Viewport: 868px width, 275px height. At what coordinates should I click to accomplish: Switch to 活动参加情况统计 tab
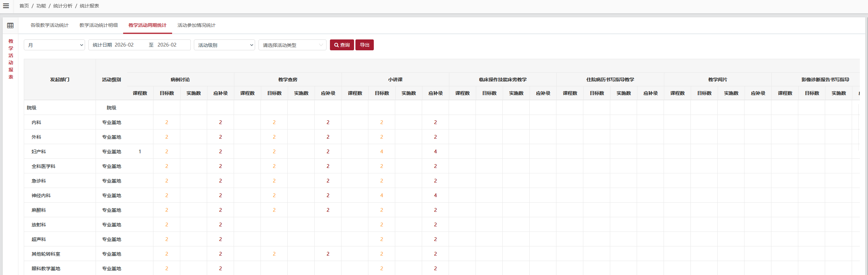tap(197, 25)
